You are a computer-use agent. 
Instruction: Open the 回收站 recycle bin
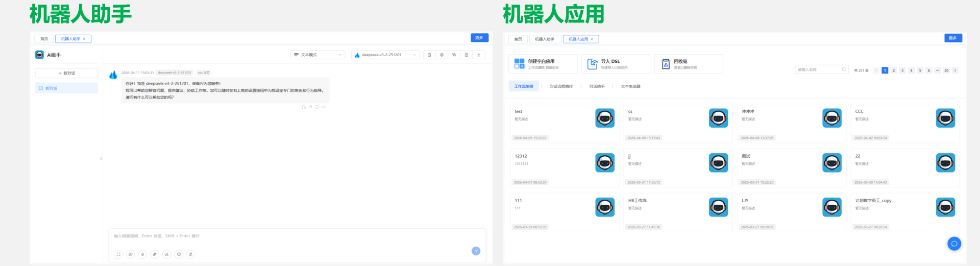pos(689,64)
